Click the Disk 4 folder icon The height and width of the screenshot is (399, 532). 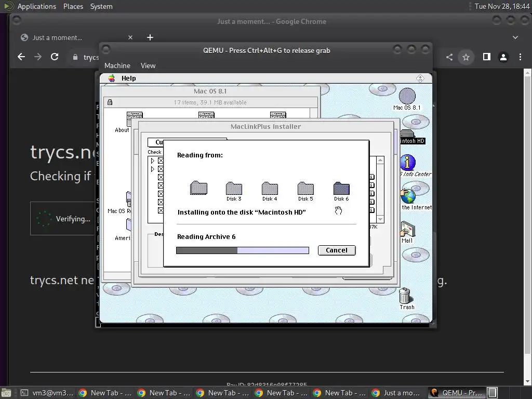pos(270,189)
